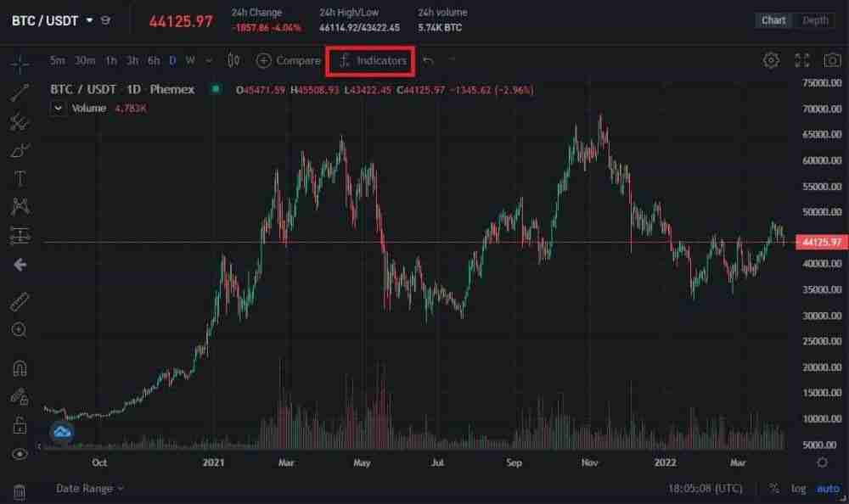Take a chart snapshot with camera icon
Image resolution: width=849 pixels, height=504 pixels.
point(833,60)
